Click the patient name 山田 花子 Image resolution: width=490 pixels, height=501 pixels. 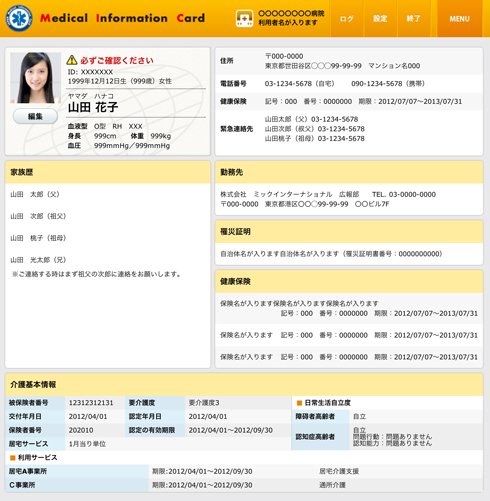tap(93, 107)
